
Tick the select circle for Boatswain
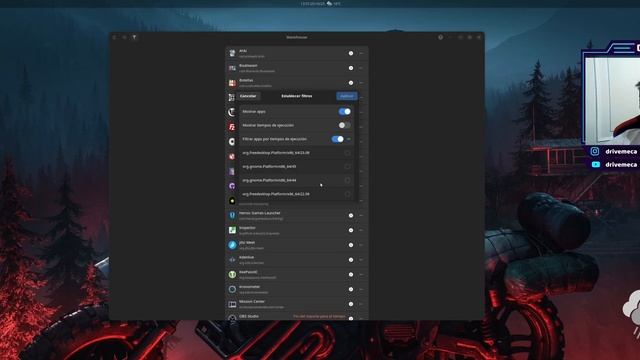tap(351, 68)
